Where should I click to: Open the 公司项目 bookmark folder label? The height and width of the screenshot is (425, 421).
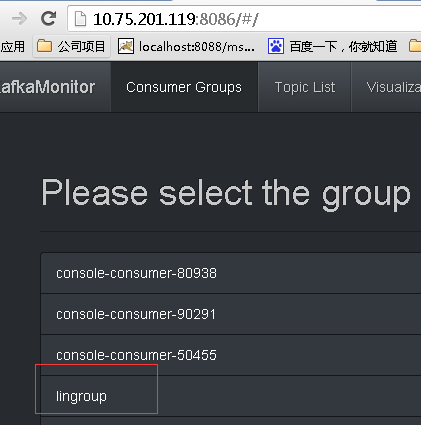(81, 46)
